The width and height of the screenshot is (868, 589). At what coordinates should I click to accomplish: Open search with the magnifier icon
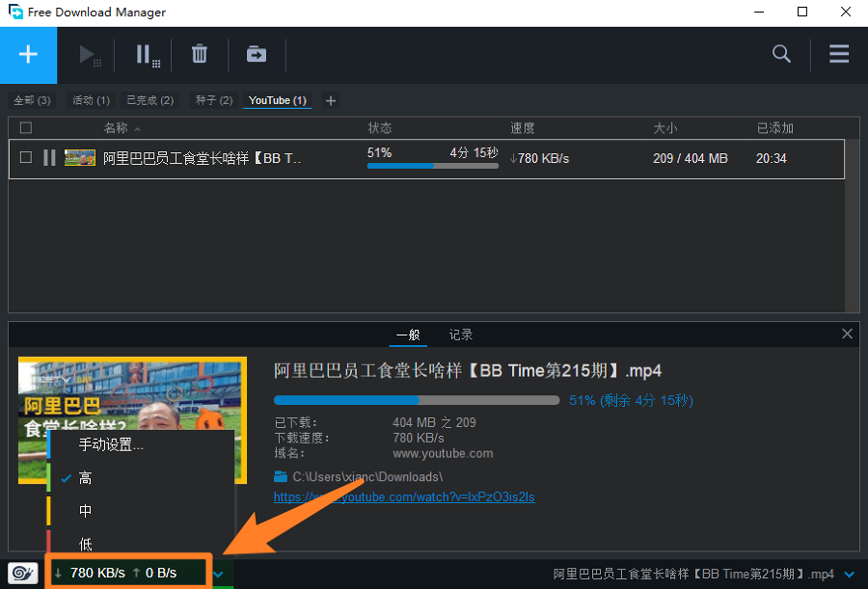coord(781,55)
